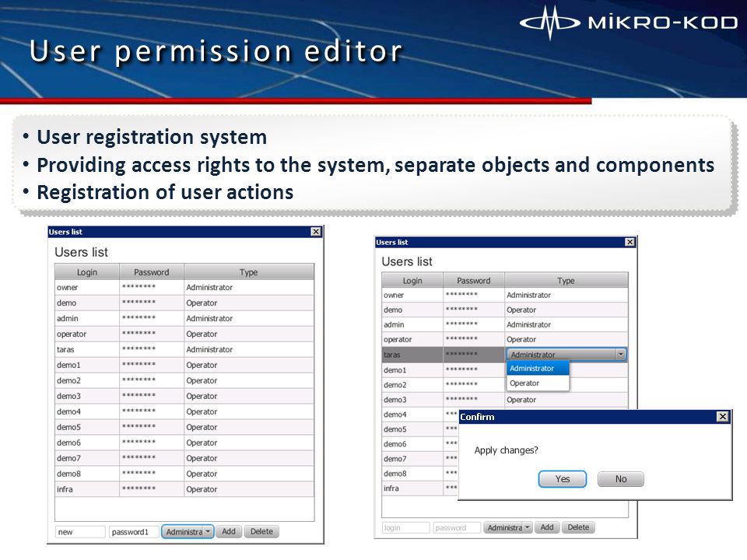Confirm changes with the Yes button

click(x=562, y=479)
